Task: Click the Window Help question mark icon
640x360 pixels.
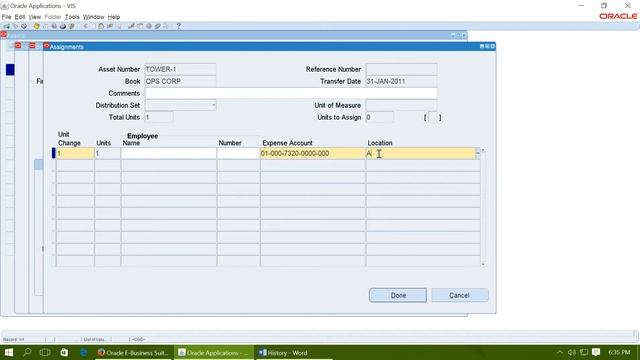Action: pos(178,26)
